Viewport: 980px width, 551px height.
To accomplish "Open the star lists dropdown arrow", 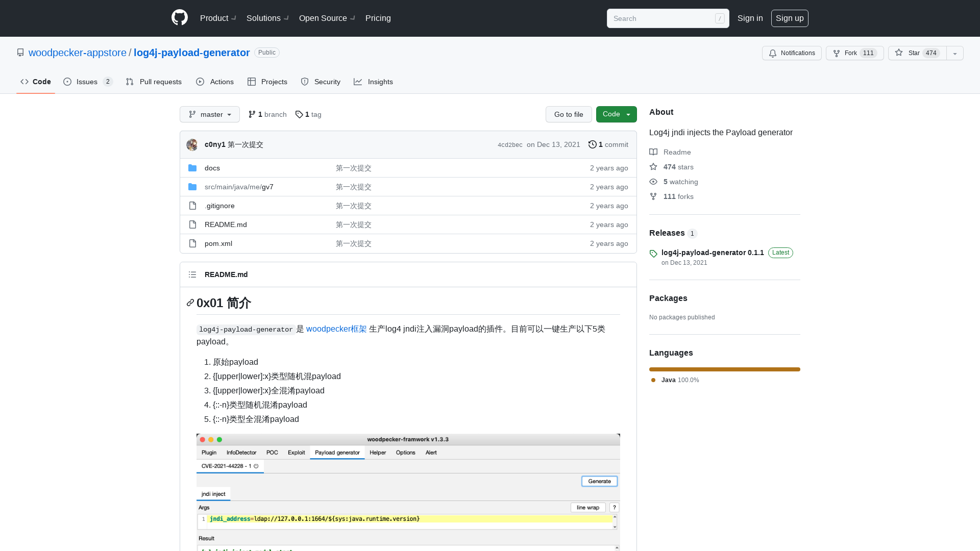I will pyautogui.click(x=955, y=53).
